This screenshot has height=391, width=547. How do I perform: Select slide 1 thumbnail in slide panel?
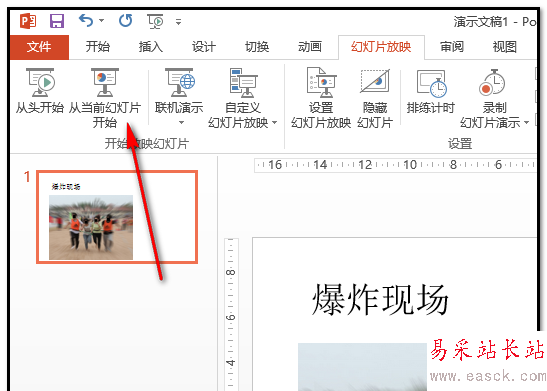click(x=117, y=217)
